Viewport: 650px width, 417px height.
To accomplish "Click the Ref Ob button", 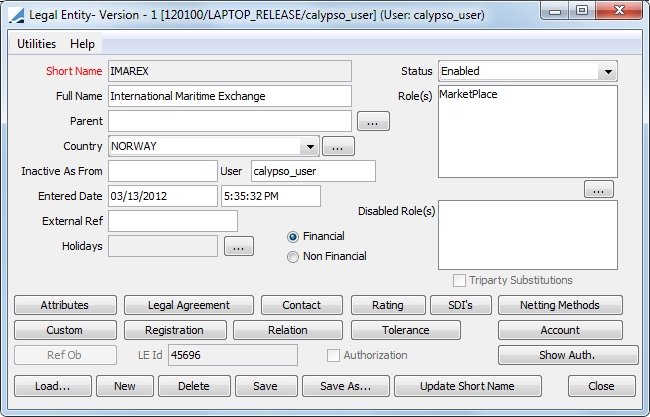I will 65,355.
